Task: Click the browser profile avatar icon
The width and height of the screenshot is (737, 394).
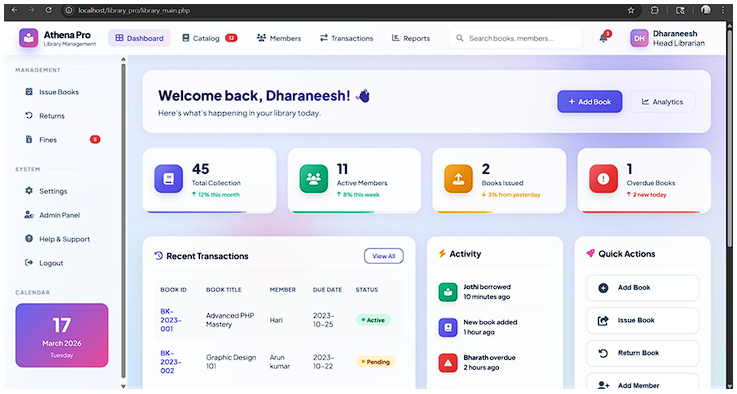Action: pos(706,10)
